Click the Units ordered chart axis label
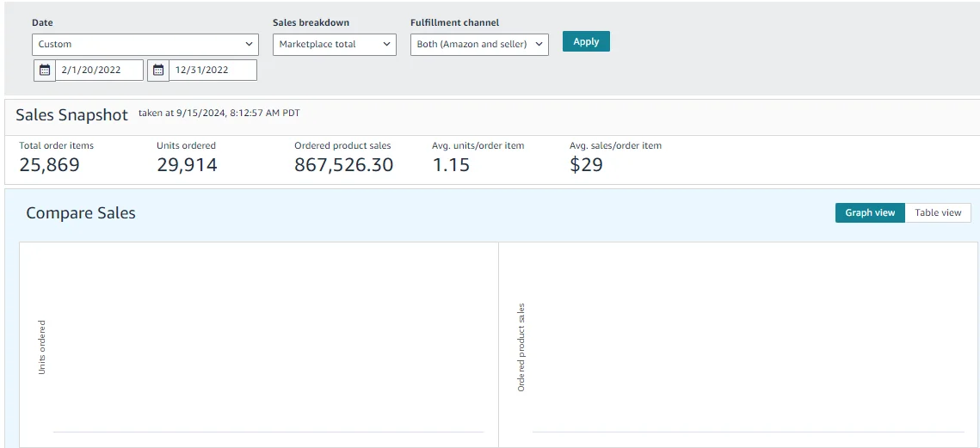 [42, 347]
